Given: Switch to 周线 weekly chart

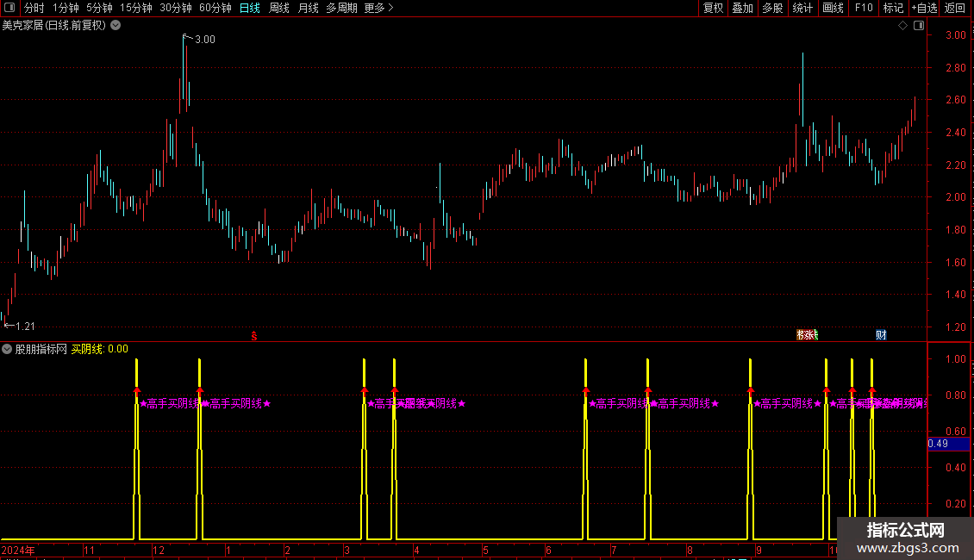Looking at the screenshot, I should click(x=279, y=8).
